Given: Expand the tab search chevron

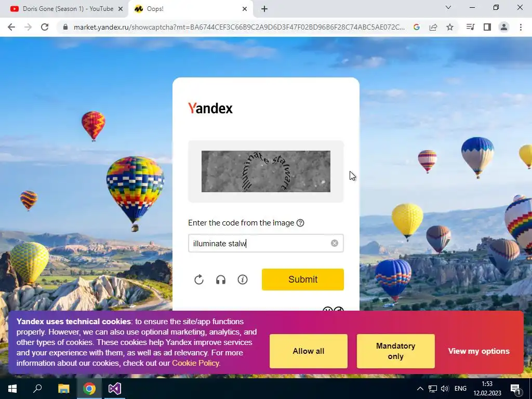Looking at the screenshot, I should pos(448,7).
